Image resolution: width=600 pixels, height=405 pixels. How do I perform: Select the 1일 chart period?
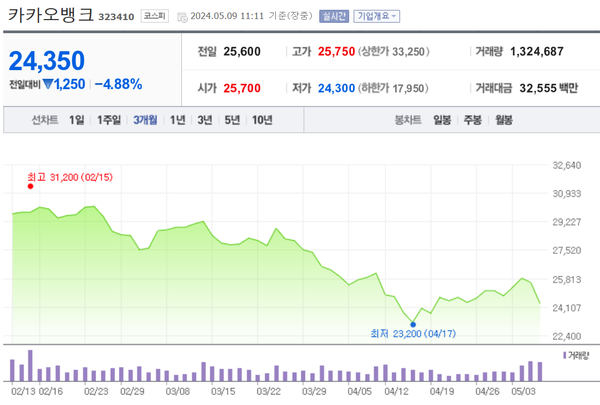[77, 121]
